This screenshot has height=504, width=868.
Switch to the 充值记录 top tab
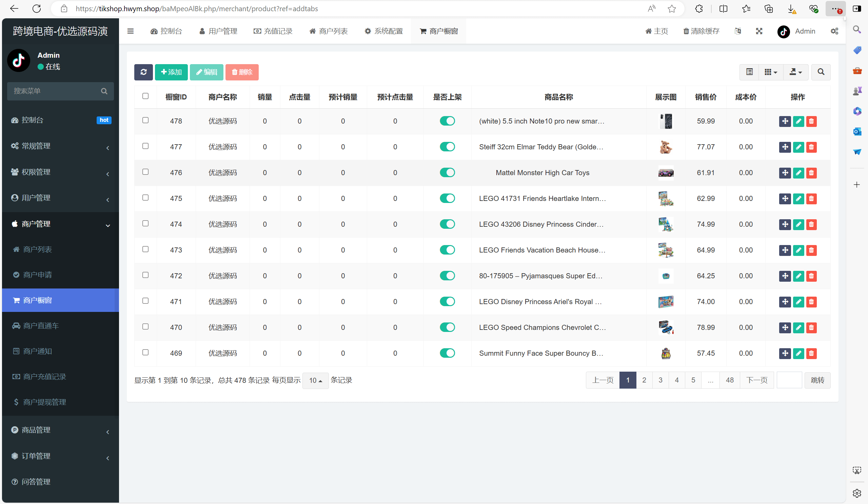coord(273,31)
